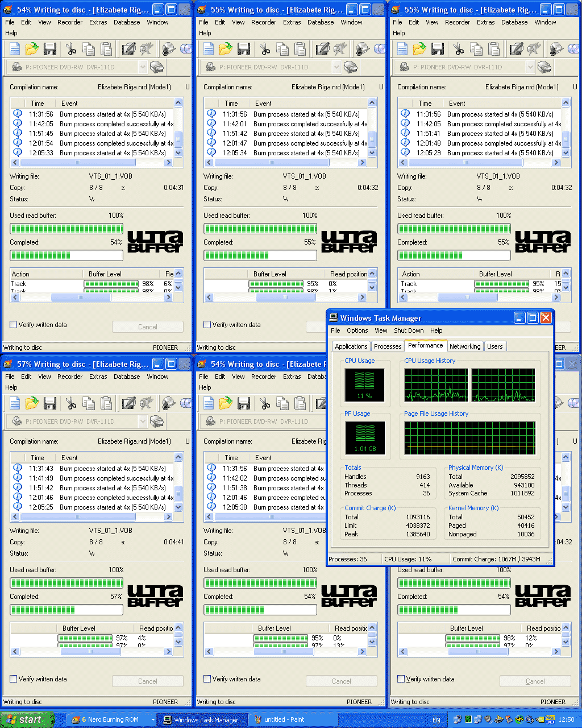
Task: Switch to the Users tab in Task Manager
Action: click(x=495, y=346)
